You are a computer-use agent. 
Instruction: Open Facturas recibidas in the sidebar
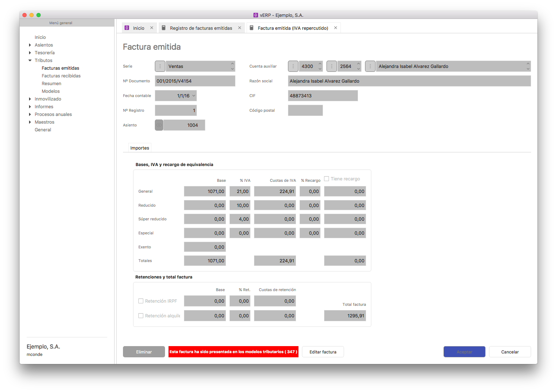61,76
